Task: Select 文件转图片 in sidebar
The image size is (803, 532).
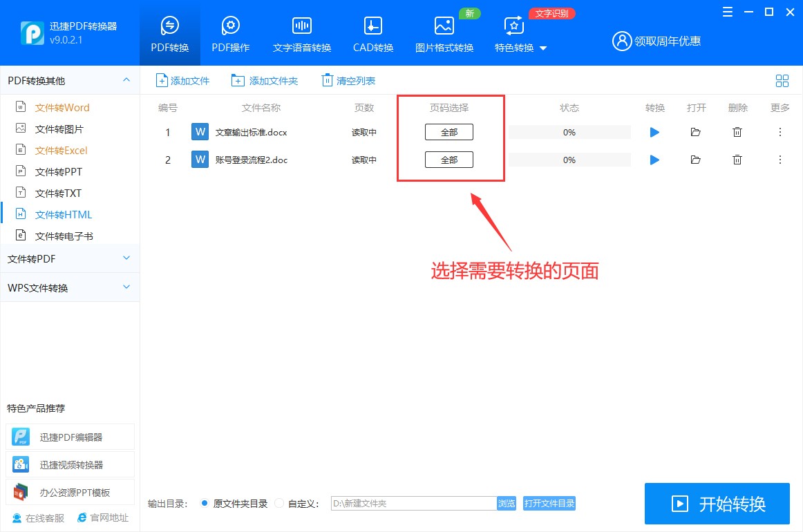Action: (x=59, y=129)
